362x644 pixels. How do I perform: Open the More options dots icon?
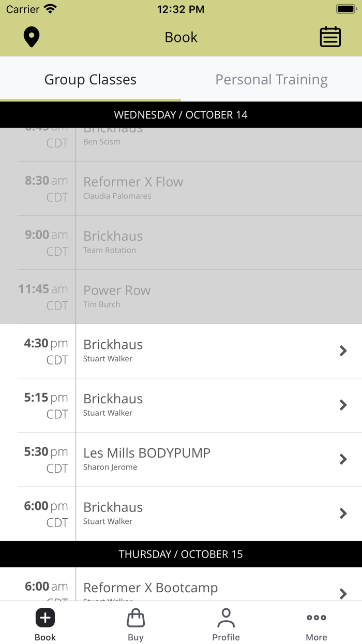pos(316,618)
